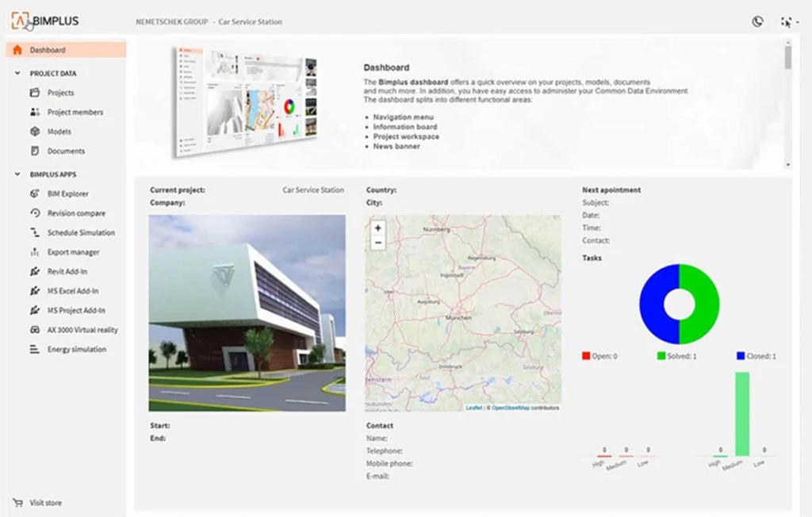Open the Dashboard home icon
Viewport: 812px width, 517px height.
17,50
